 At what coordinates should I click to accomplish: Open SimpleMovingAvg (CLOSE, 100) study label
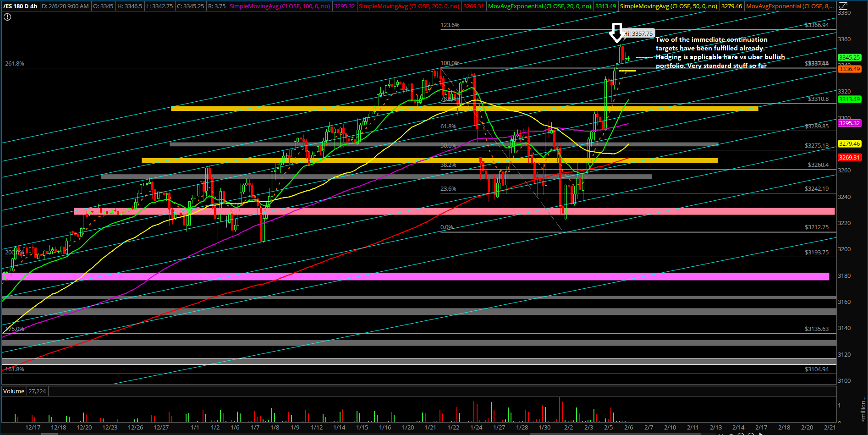click(280, 6)
